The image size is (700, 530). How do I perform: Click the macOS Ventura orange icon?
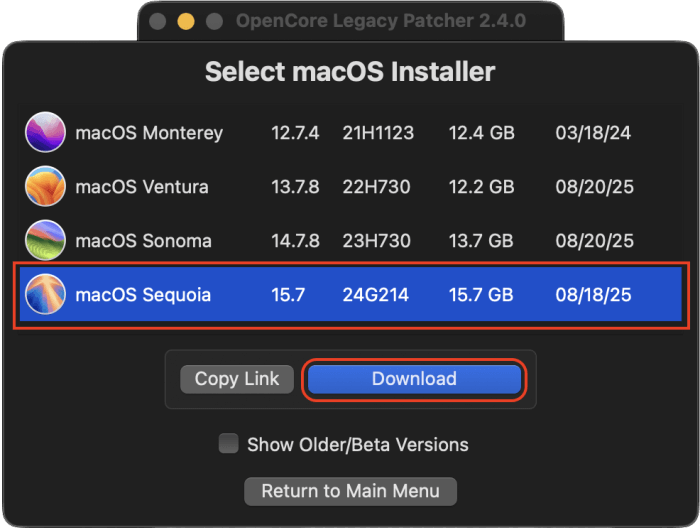tap(45, 186)
